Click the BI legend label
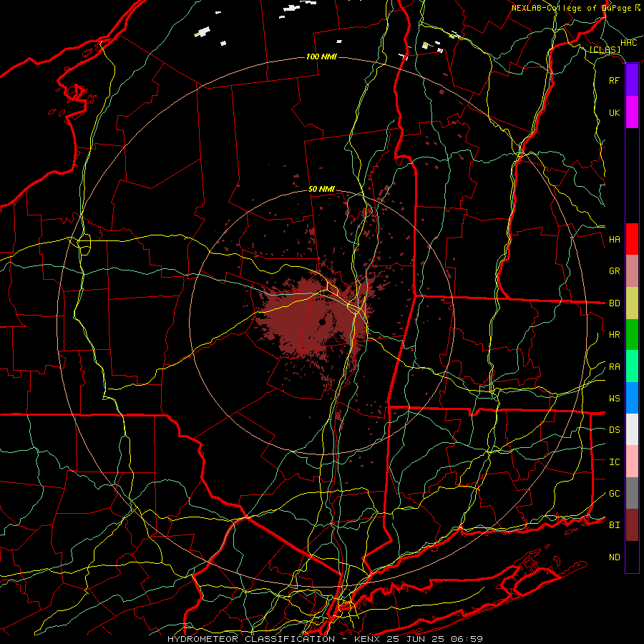 614,525
